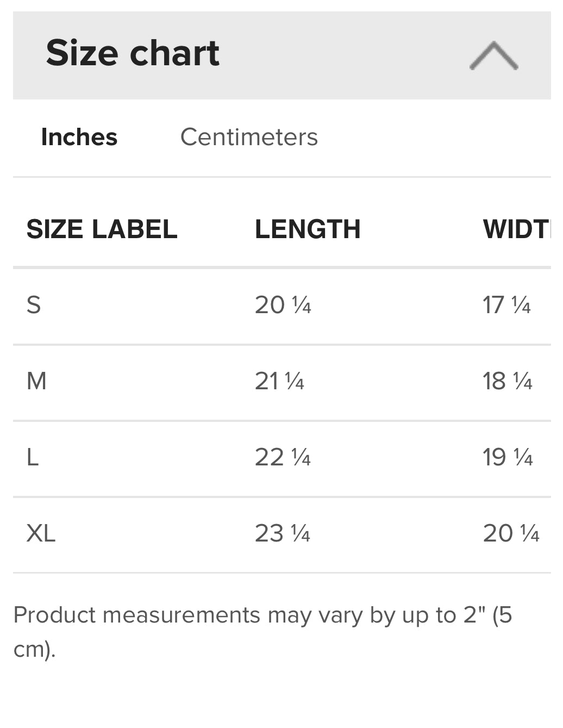Select the S size row label
Image resolution: width=563 pixels, height=728 pixels.
pos(34,305)
